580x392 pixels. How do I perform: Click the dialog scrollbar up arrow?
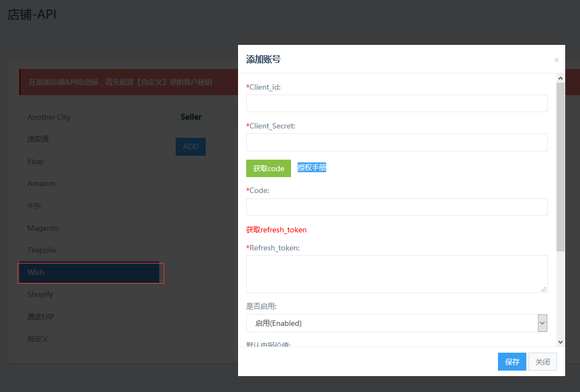pyautogui.click(x=560, y=78)
